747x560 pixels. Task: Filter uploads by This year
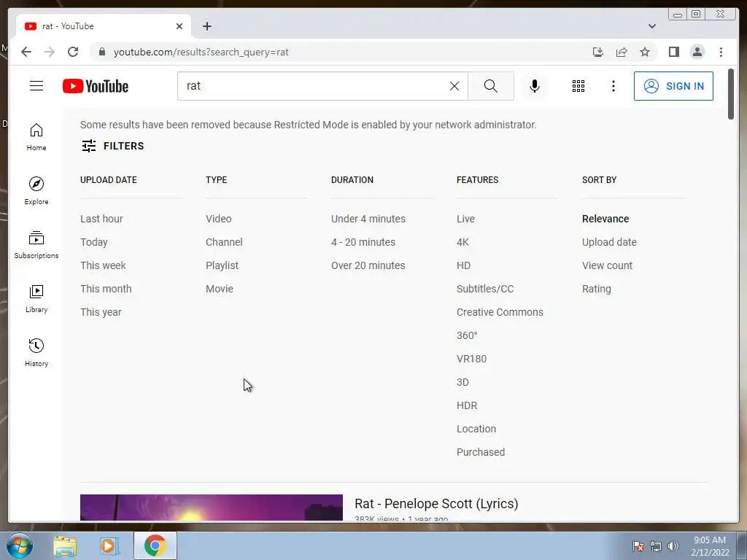pyautogui.click(x=101, y=312)
